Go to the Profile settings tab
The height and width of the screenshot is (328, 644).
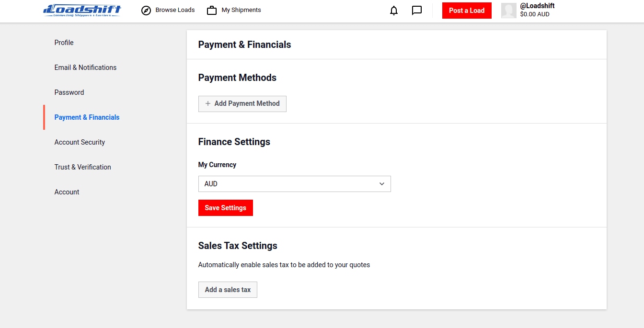64,43
